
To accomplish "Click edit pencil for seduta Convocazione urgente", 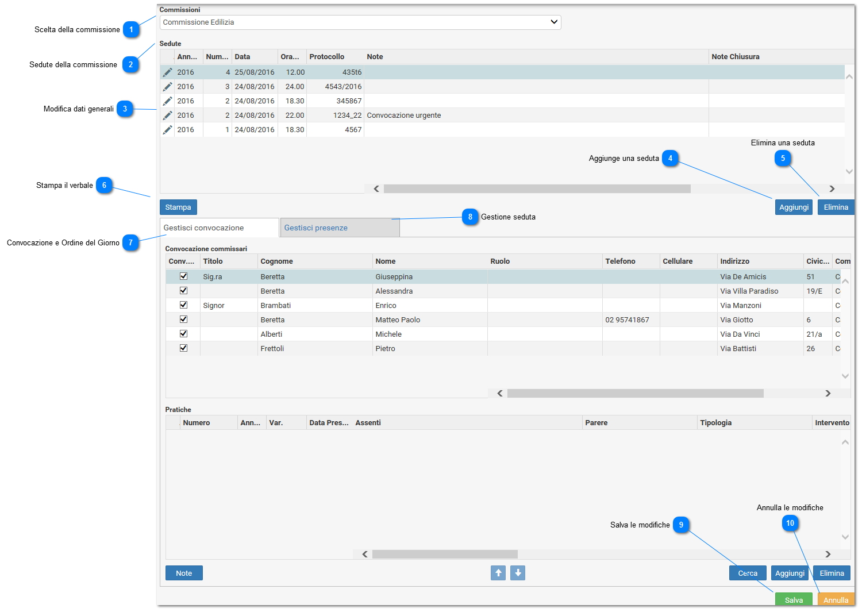I will pyautogui.click(x=167, y=115).
